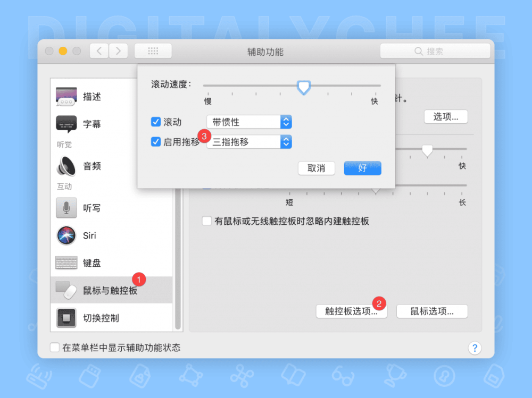Click the yellow minimize window button
Image resolution: width=532 pixels, height=398 pixels.
pos(63,51)
